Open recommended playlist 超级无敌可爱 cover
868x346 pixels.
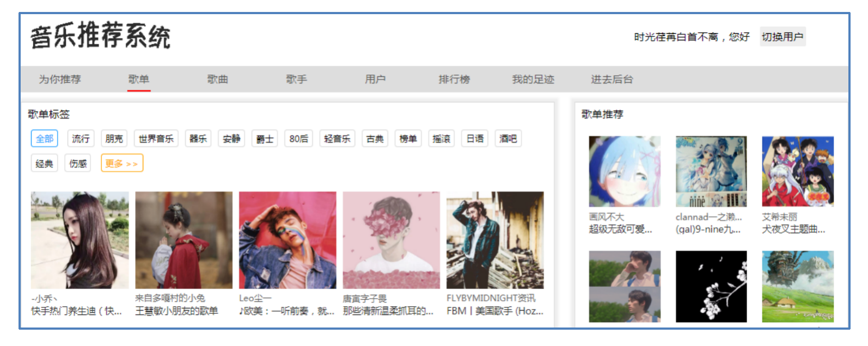coord(625,171)
